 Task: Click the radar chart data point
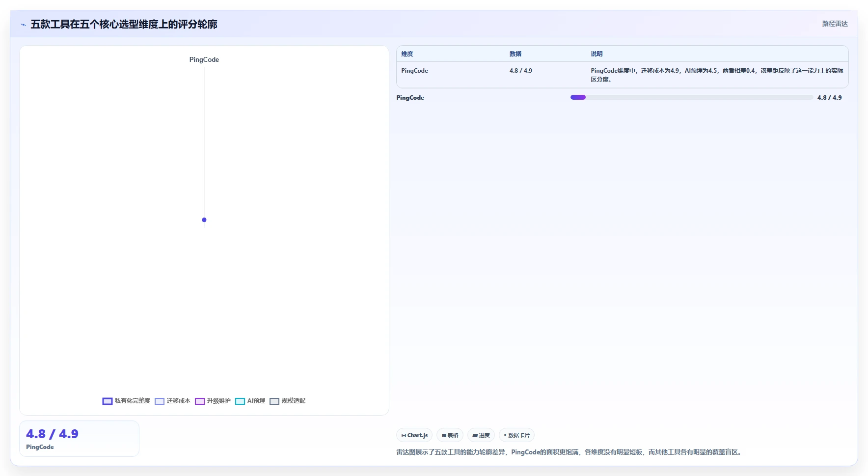tap(204, 220)
